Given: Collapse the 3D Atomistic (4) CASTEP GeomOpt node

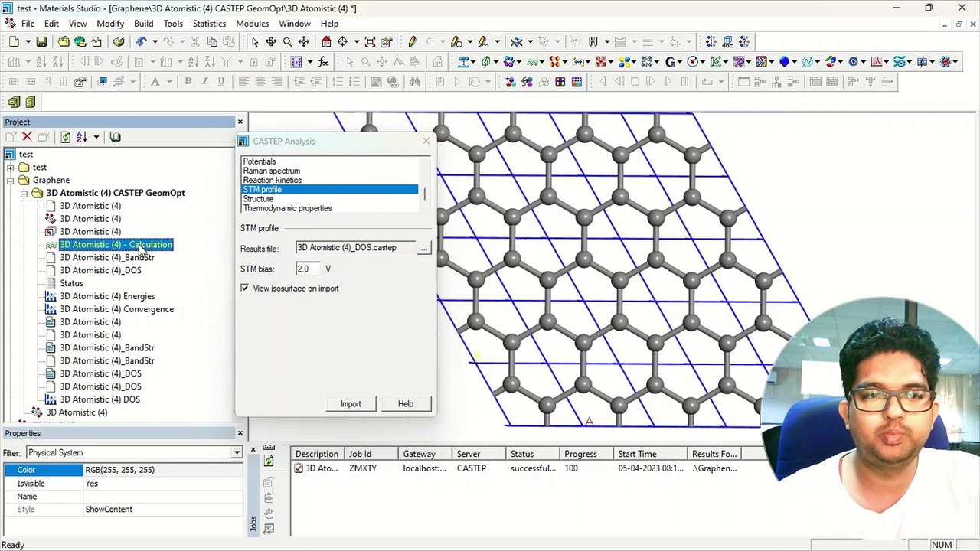Looking at the screenshot, I should pos(24,194).
